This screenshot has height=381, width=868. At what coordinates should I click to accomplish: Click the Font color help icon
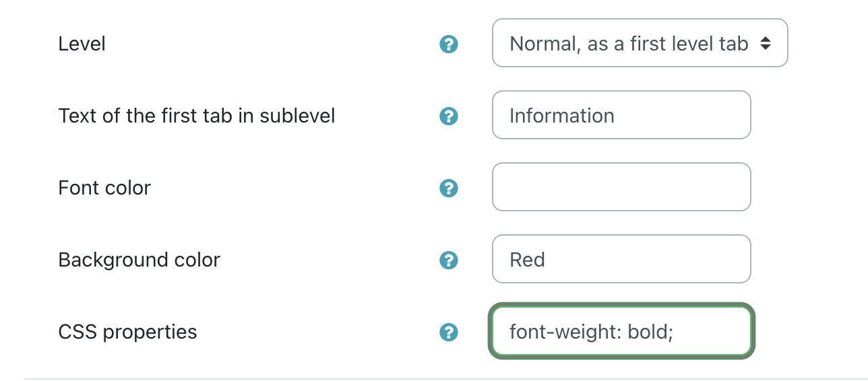tap(448, 188)
